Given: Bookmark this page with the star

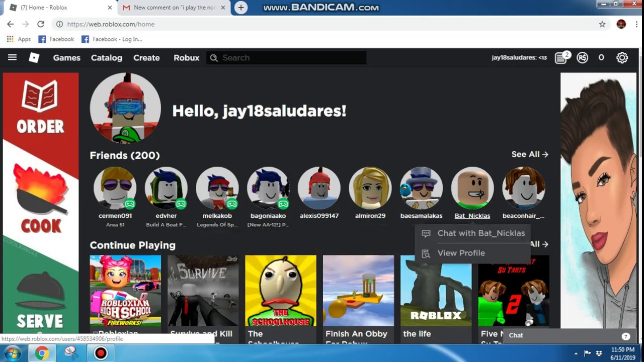Looking at the screenshot, I should 602,24.
